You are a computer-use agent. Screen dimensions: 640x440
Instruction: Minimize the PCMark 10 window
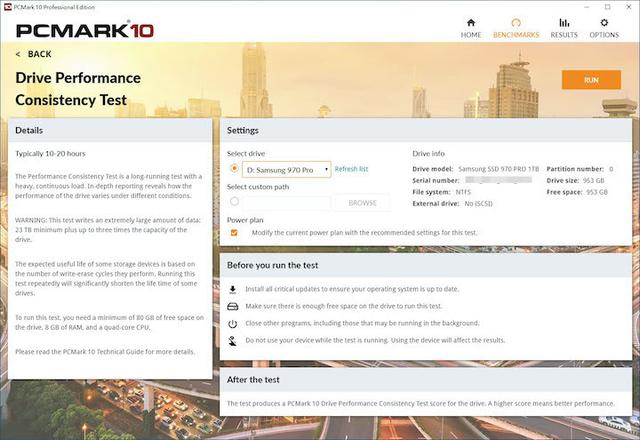[587, 7]
